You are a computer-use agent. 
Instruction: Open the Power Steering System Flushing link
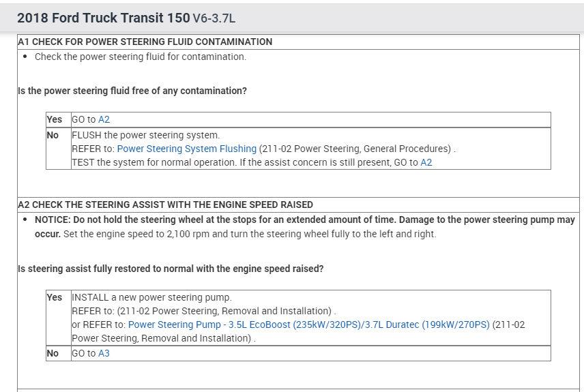(x=187, y=149)
